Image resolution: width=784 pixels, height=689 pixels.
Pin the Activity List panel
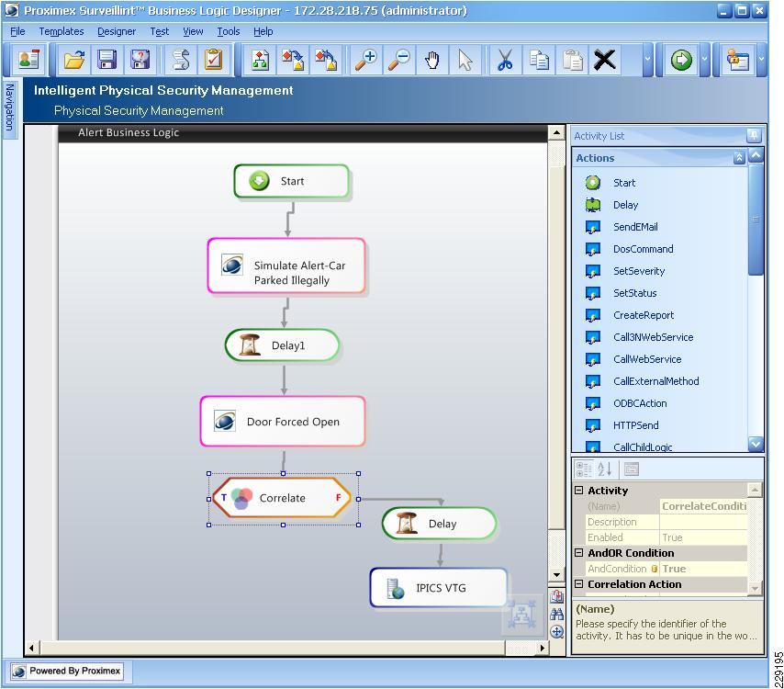pyautogui.click(x=754, y=135)
